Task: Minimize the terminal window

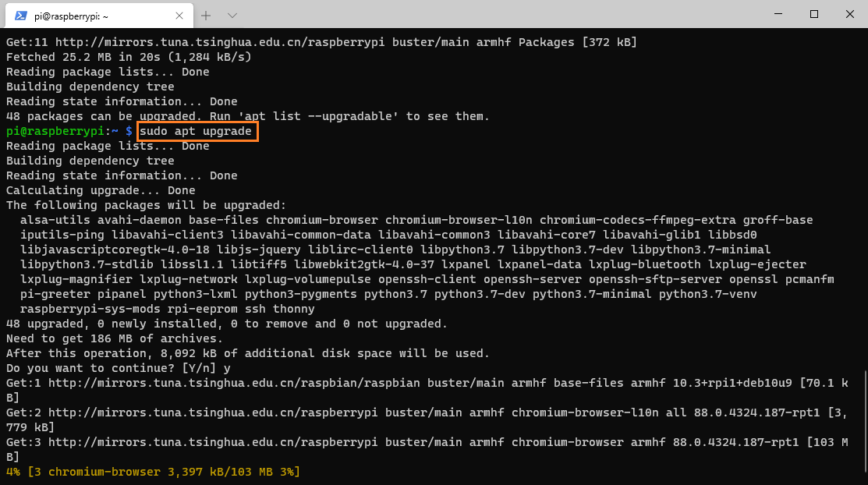Action: pyautogui.click(x=778, y=14)
